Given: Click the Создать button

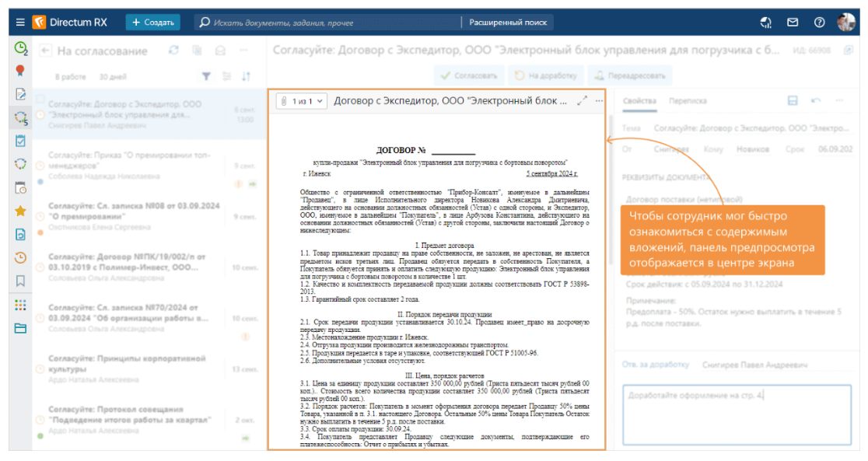Looking at the screenshot, I should [x=152, y=22].
